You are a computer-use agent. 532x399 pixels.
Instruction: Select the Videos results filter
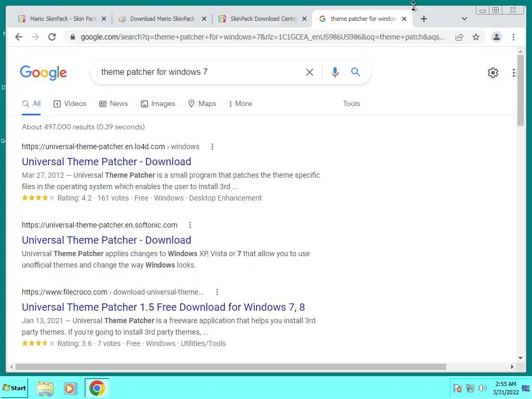[x=70, y=104]
